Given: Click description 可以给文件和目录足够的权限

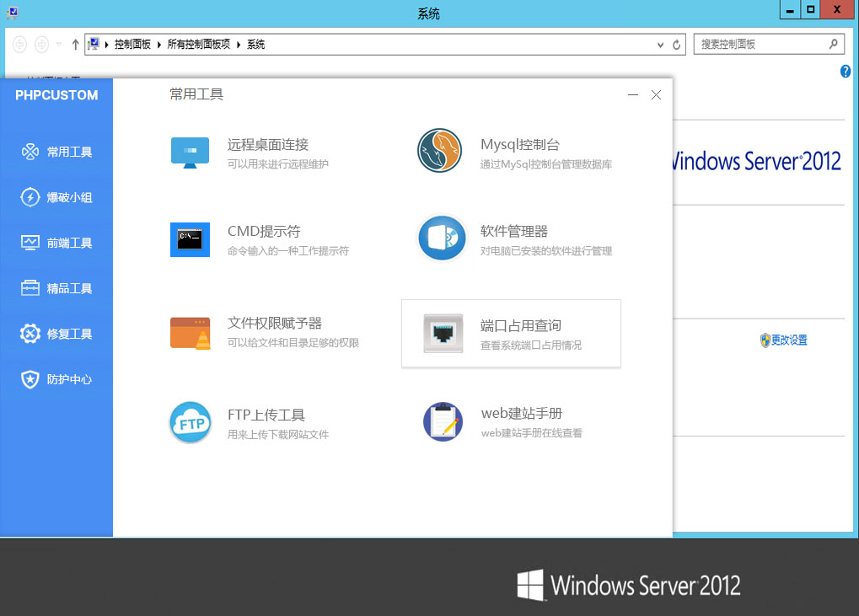Looking at the screenshot, I should (x=293, y=343).
